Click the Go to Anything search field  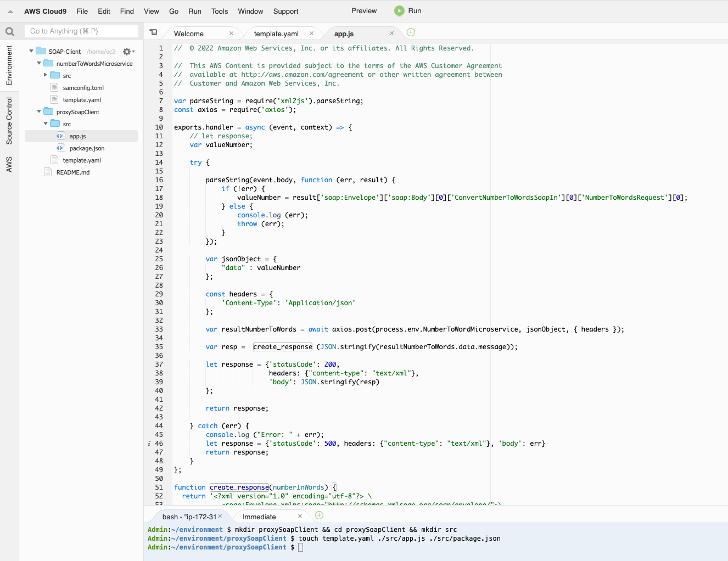(81, 31)
